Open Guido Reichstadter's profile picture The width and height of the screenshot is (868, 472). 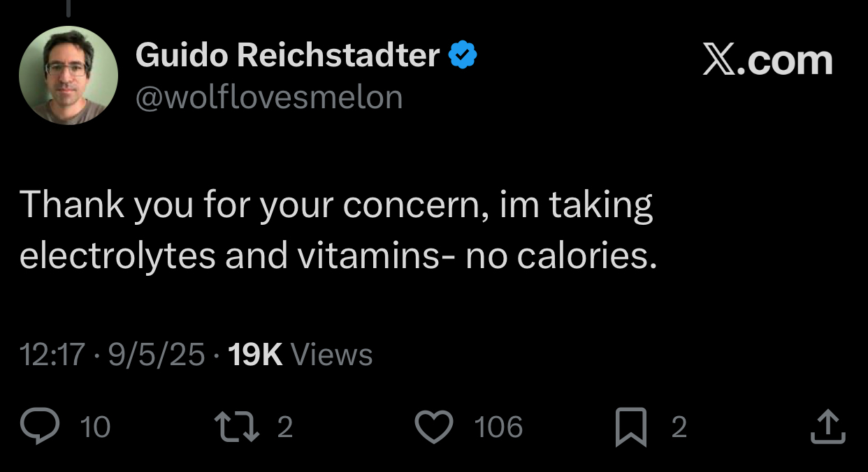pos(68,75)
